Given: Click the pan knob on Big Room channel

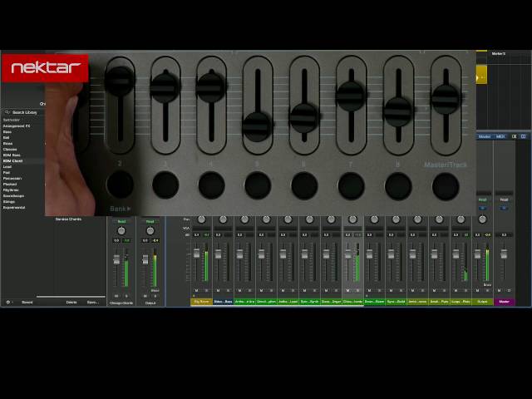Looking at the screenshot, I should click(x=201, y=219).
